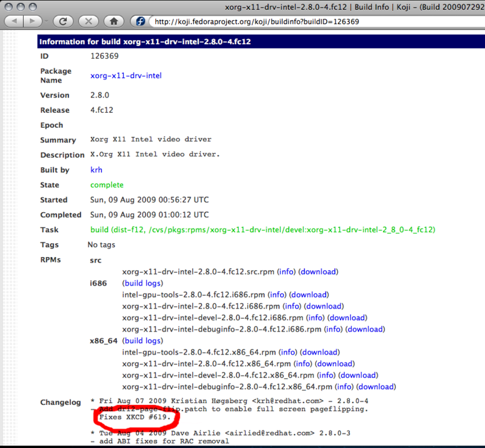This screenshot has height=448, width=485.
Task: Open the build dist-f12 task link
Action: pos(263,230)
